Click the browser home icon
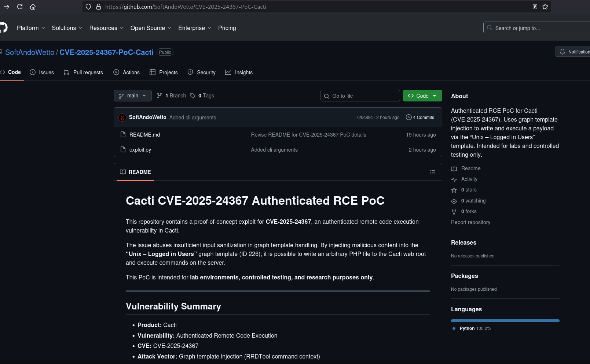Screen dimensions: 590x364 pyautogui.click(x=33, y=7)
